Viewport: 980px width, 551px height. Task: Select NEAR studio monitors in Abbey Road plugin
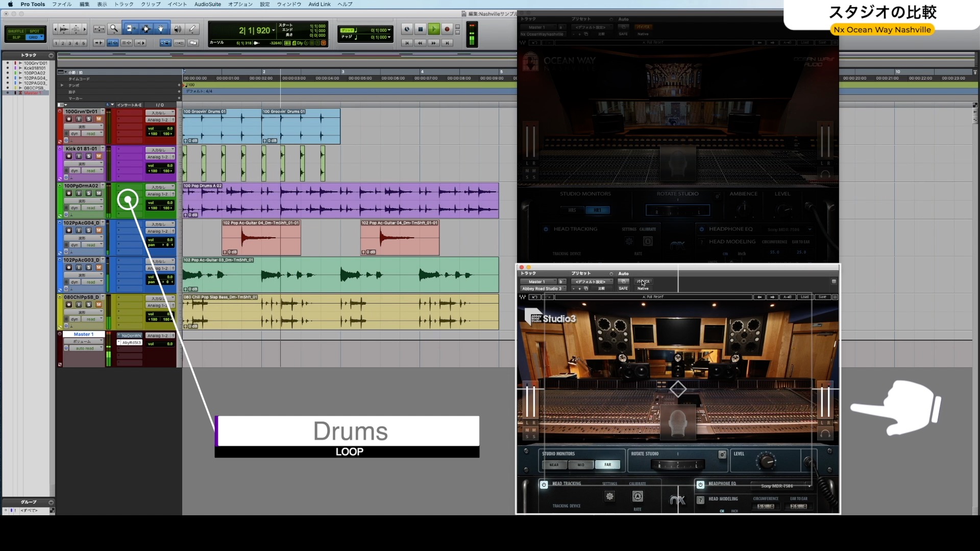(x=554, y=465)
